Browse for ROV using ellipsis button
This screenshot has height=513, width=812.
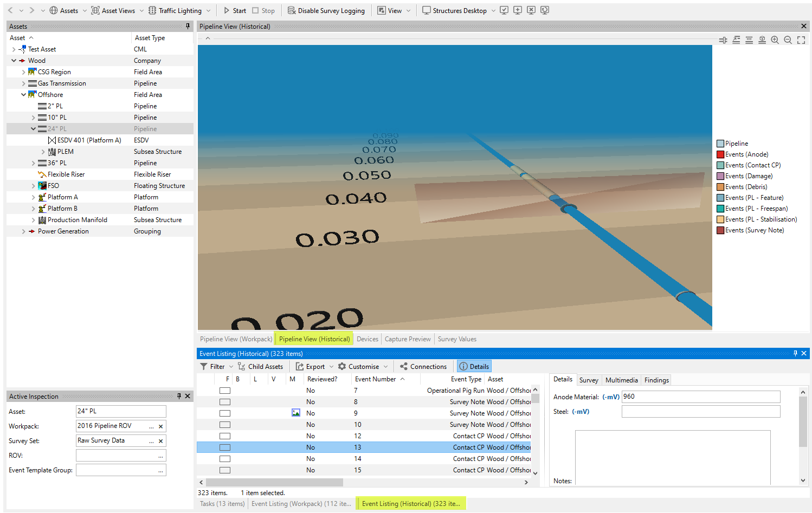tap(160, 456)
